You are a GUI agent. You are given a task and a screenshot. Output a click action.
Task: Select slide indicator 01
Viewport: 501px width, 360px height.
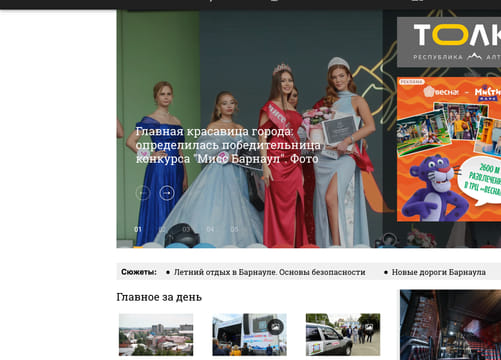[138, 229]
